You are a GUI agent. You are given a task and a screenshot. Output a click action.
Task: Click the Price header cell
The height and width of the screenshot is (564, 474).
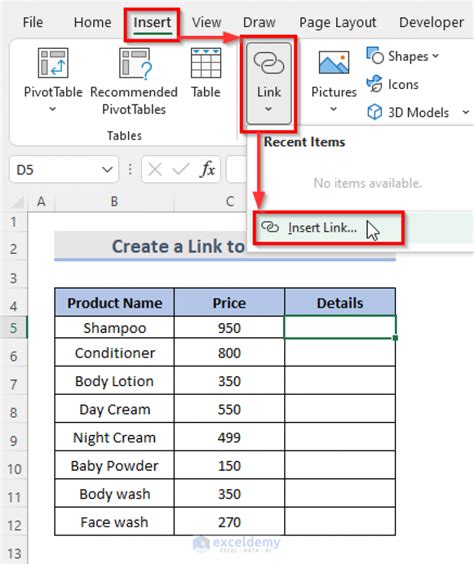(x=229, y=303)
